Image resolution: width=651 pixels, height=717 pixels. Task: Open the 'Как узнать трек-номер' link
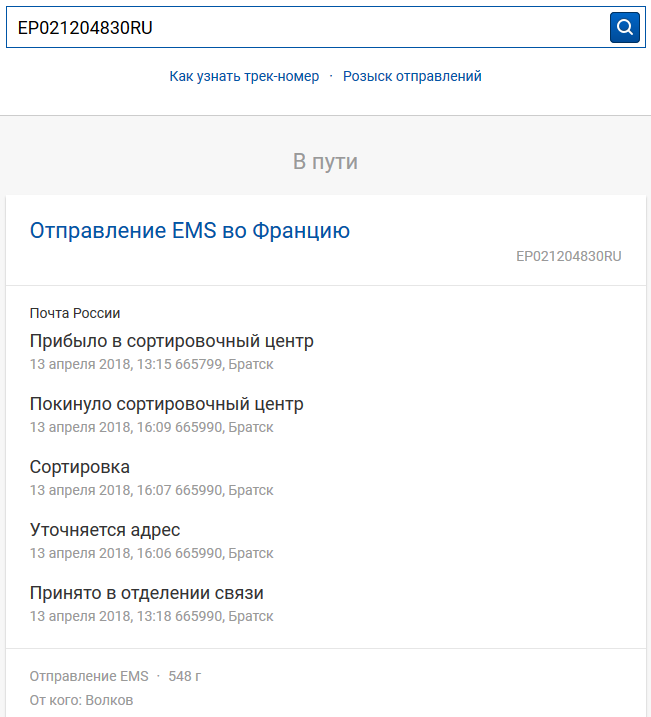(x=244, y=76)
